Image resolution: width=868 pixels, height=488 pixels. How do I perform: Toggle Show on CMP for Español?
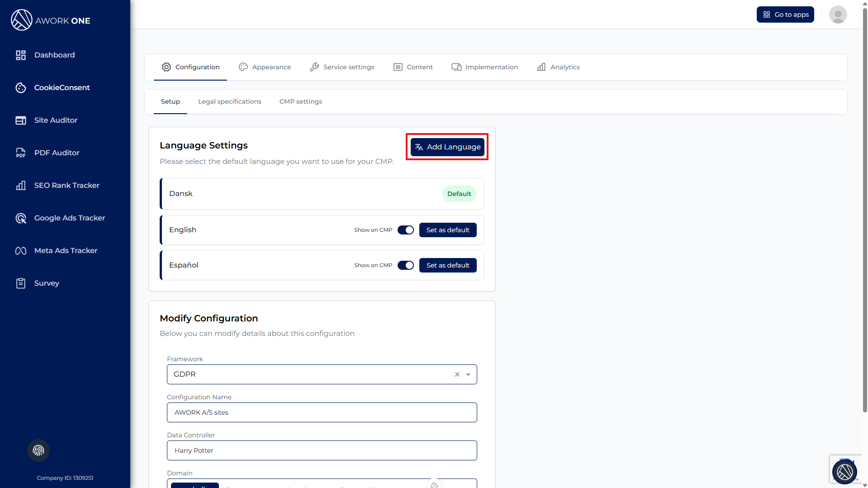(x=405, y=265)
